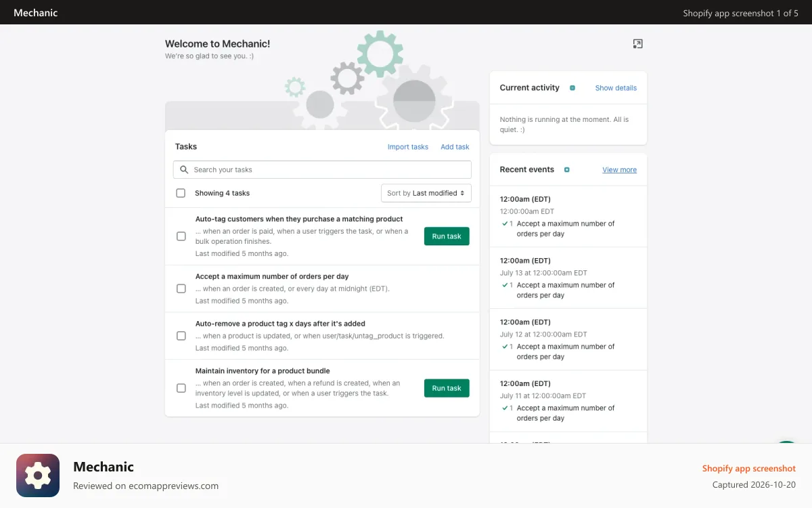Click the green checkmark under the 12:00:00am EDT event

(505, 224)
